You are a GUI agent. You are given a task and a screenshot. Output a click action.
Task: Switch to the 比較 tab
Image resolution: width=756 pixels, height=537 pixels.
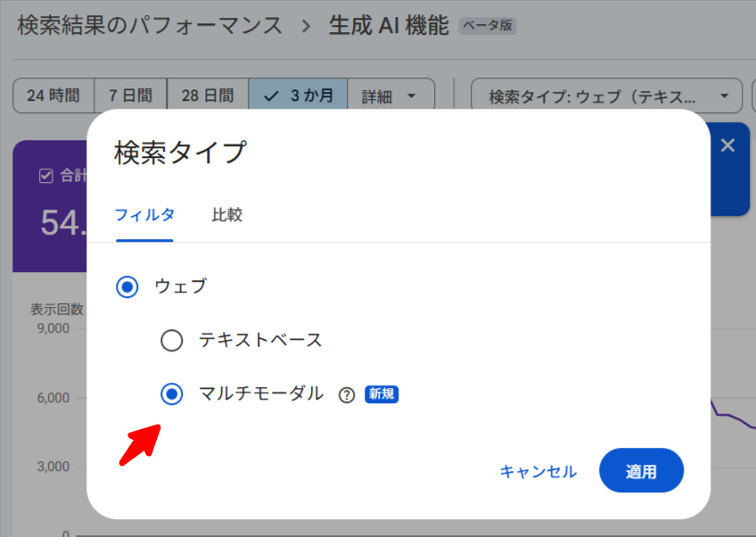click(227, 215)
